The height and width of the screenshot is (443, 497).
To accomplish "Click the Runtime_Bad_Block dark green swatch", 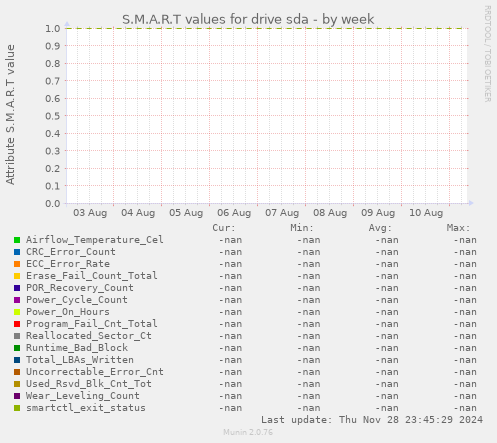I will click(17, 348).
